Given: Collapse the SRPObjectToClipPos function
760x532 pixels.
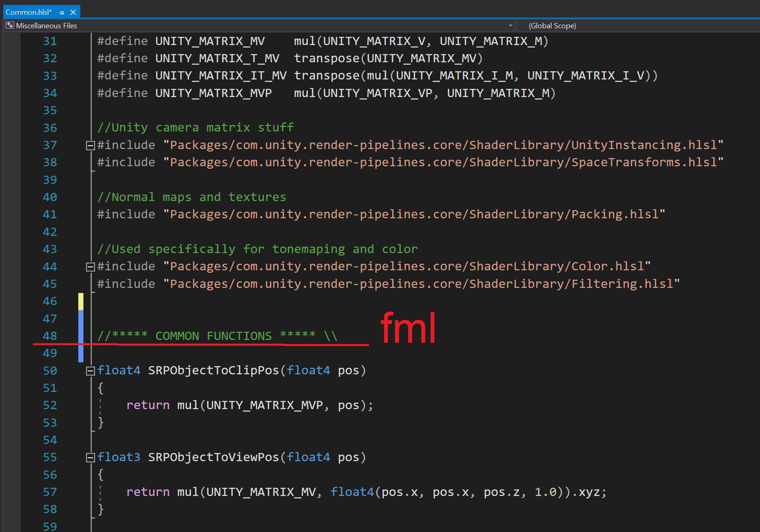Looking at the screenshot, I should pos(90,371).
